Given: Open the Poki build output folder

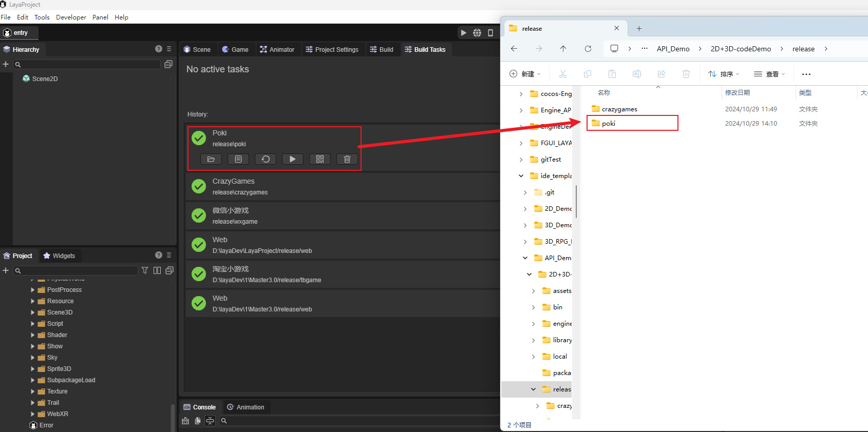Looking at the screenshot, I should [x=211, y=159].
